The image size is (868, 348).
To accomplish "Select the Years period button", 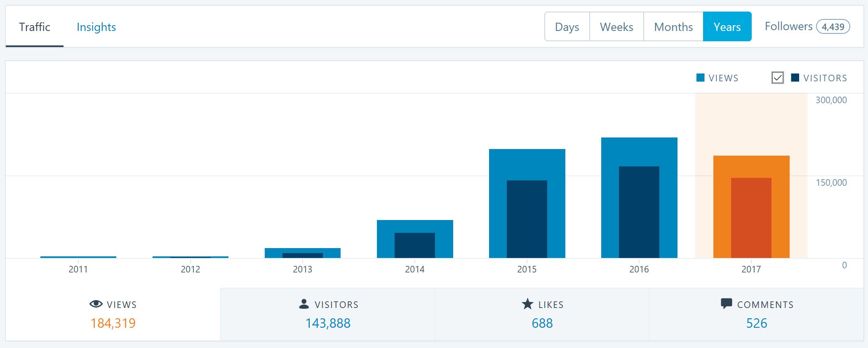I will [x=727, y=27].
